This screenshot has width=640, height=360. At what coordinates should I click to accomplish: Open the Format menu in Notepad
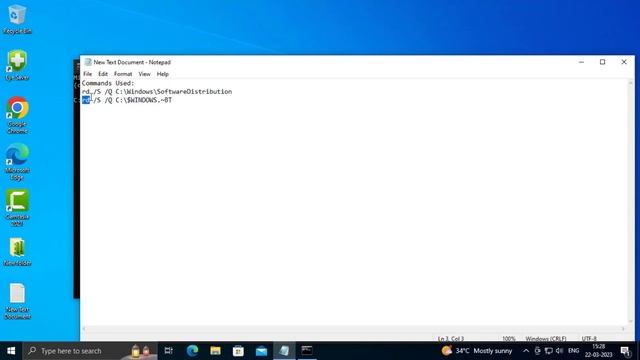pos(123,74)
